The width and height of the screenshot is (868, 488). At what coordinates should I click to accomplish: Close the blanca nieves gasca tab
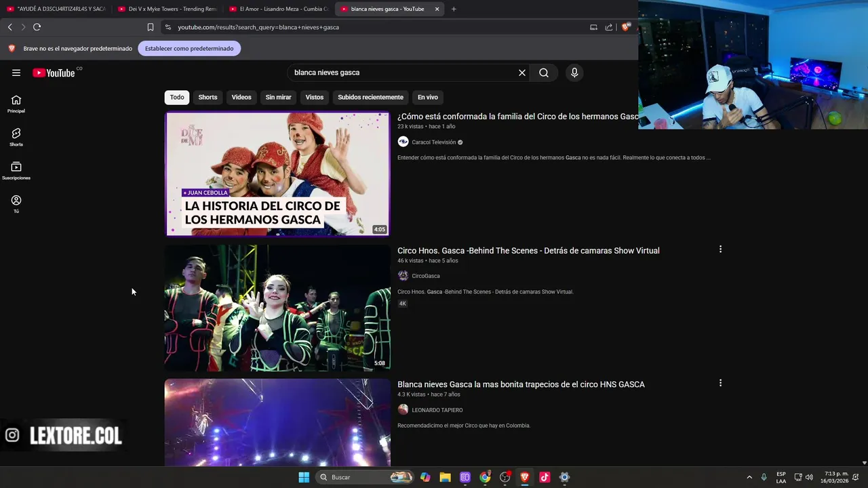pyautogui.click(x=437, y=9)
